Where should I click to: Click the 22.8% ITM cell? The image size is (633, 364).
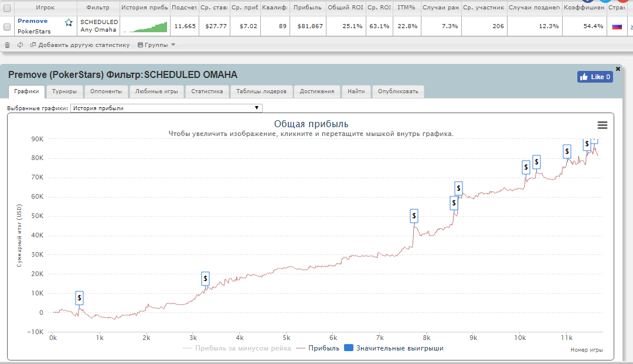click(x=407, y=26)
